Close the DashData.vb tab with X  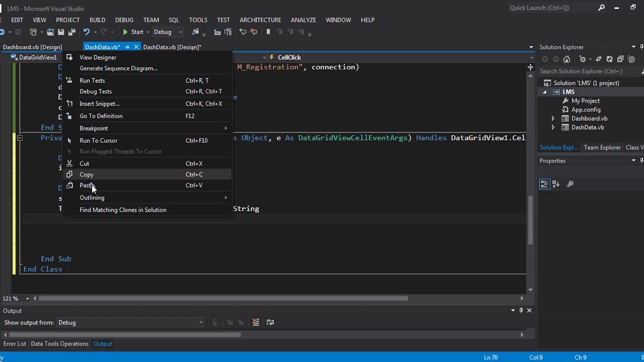tap(136, 47)
